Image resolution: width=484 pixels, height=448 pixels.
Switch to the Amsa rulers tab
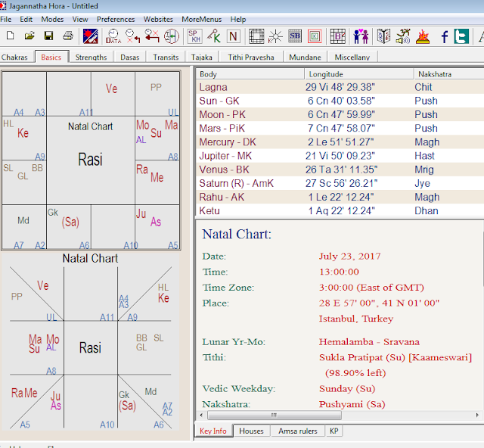tap(298, 431)
